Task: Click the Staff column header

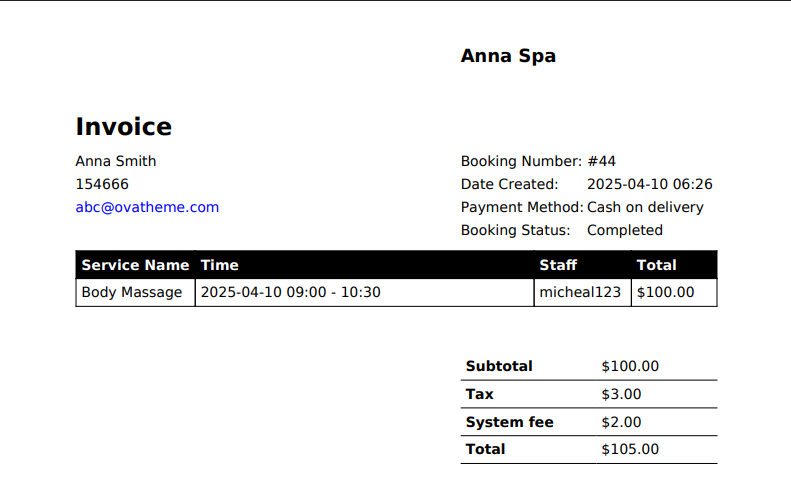Action: tap(558, 265)
